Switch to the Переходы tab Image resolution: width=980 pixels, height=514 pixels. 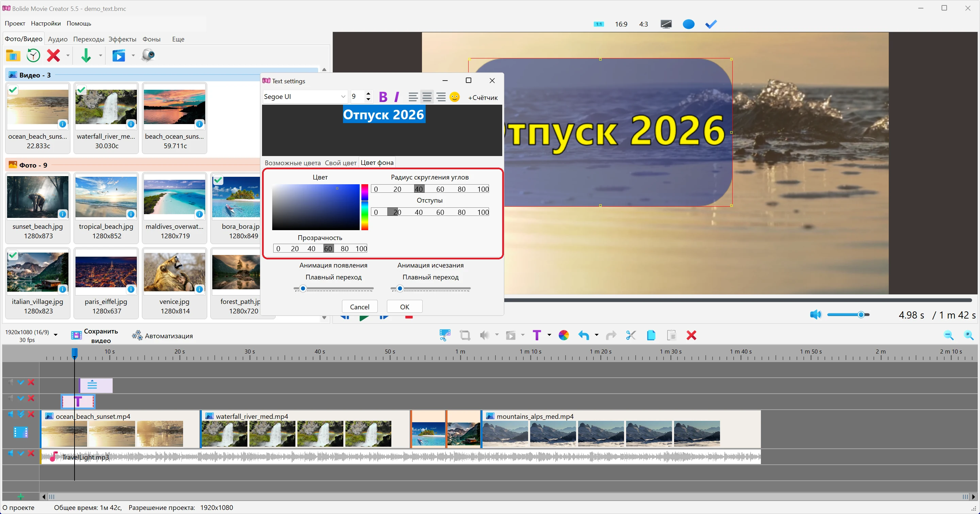tap(88, 39)
